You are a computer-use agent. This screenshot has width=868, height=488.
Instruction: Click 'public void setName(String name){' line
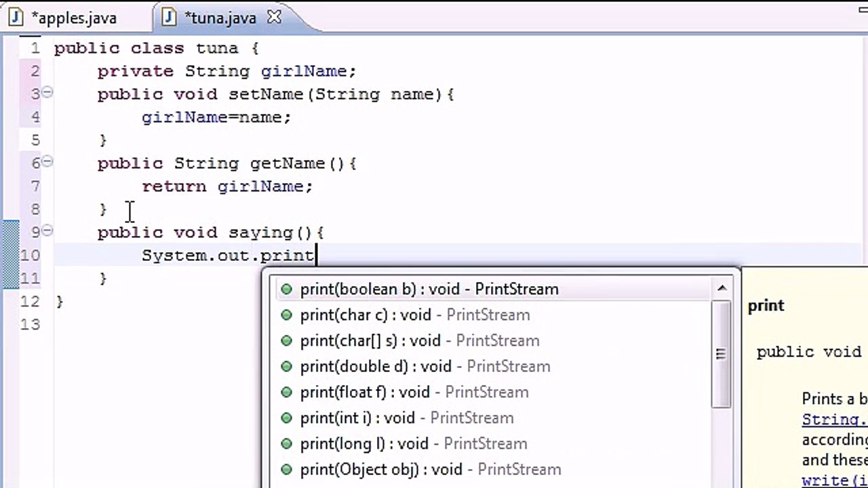coord(276,94)
